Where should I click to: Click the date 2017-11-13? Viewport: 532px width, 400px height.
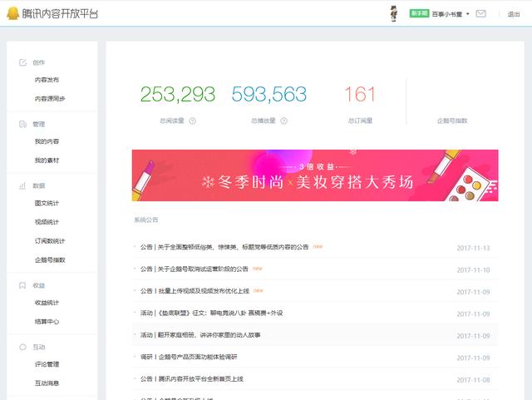pyautogui.click(x=473, y=248)
